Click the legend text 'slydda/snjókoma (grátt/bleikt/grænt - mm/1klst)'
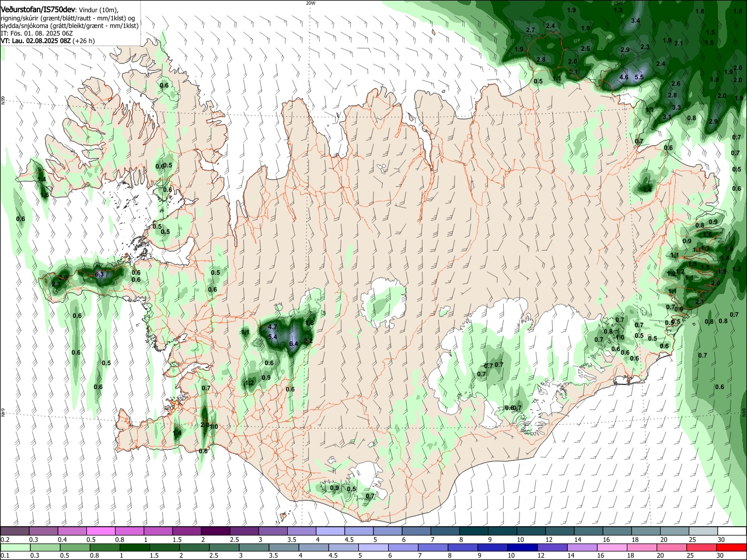747x560 pixels. 69,26
